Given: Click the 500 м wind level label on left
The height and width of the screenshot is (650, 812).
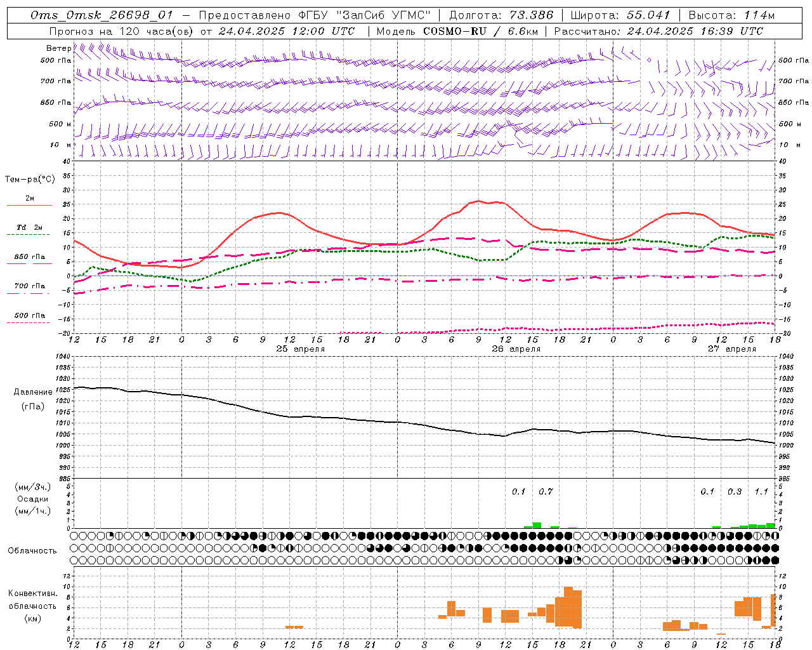Looking at the screenshot, I should 60,124.
